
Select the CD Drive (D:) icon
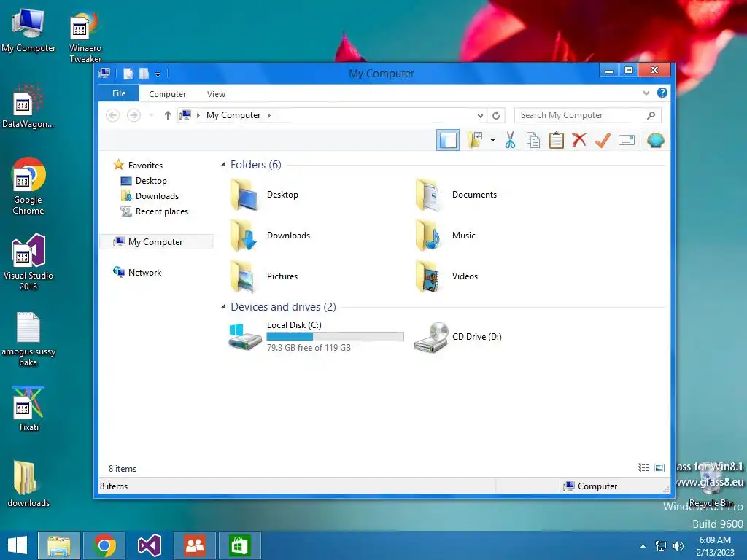tap(431, 337)
